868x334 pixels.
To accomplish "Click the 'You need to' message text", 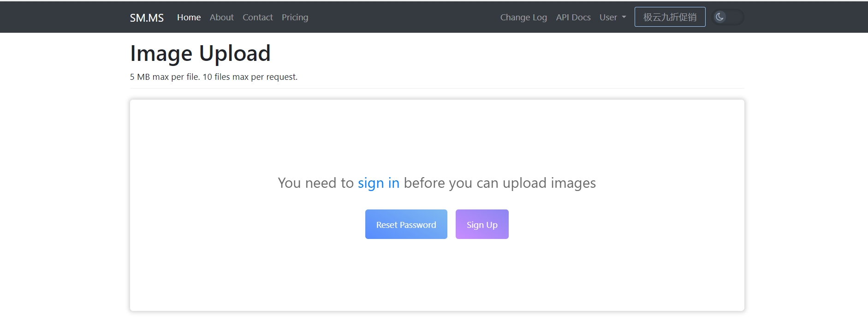I will [315, 183].
